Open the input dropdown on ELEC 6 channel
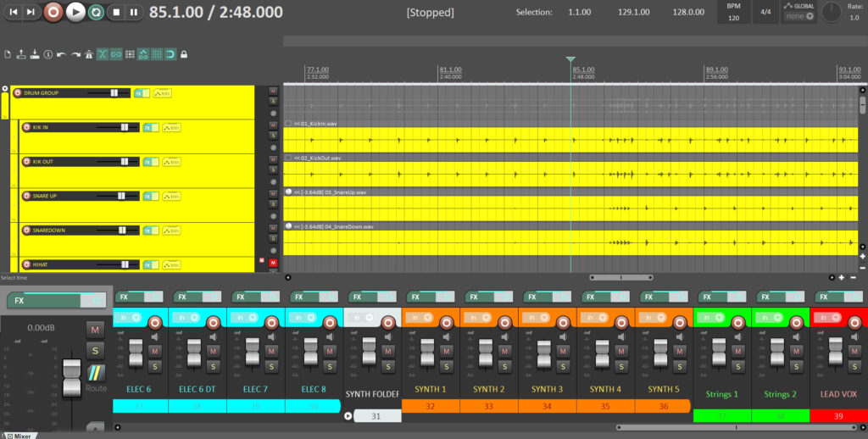This screenshot has height=439, width=868. pos(129,318)
